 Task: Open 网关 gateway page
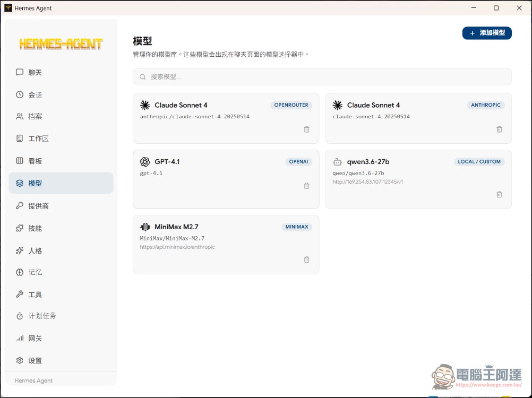pyautogui.click(x=61, y=339)
